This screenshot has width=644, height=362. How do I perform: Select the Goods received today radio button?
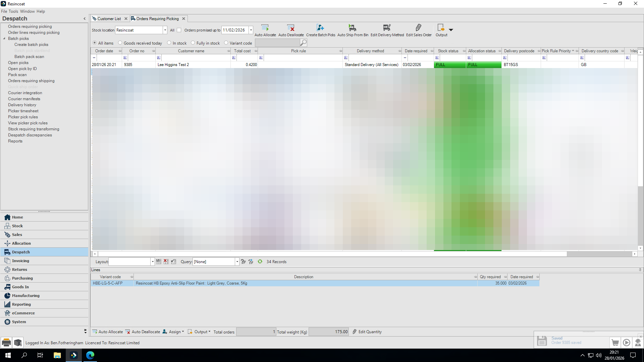[x=120, y=43]
